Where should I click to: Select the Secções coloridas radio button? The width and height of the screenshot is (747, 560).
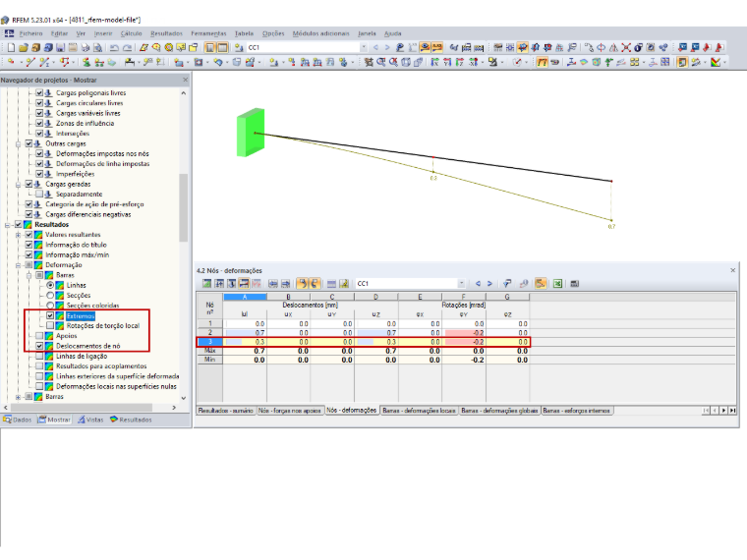50,306
